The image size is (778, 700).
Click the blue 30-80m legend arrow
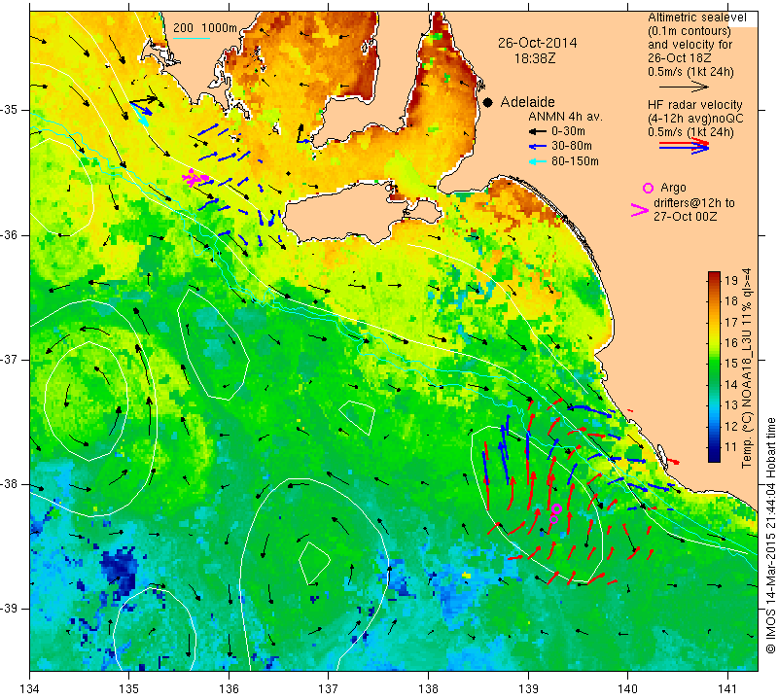(x=537, y=147)
